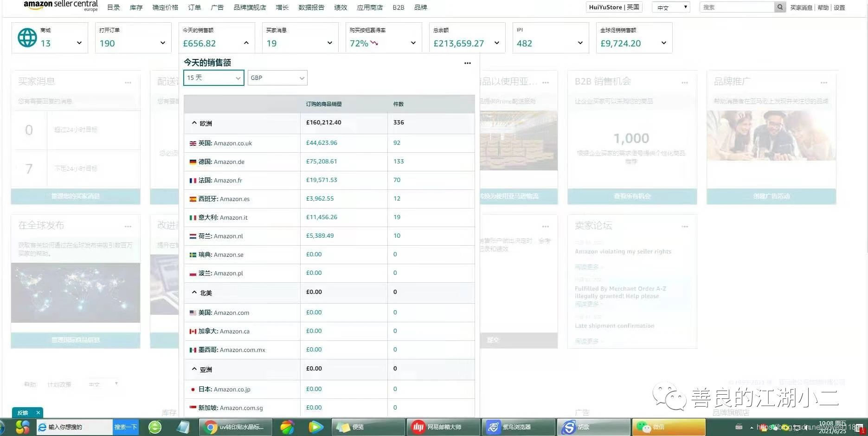This screenshot has width=868, height=436.
Task: Open the 设置 settings link
Action: click(x=839, y=7)
